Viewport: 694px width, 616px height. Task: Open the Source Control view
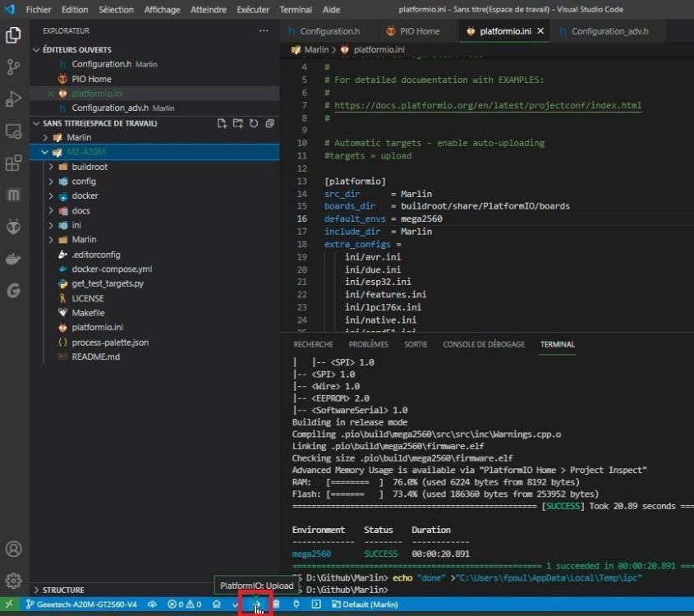point(13,67)
